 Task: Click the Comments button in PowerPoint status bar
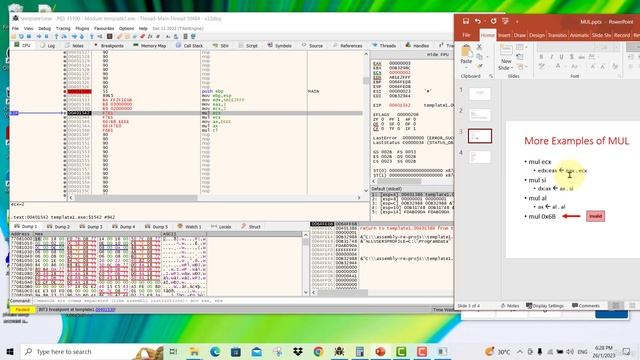pyautogui.click(x=586, y=305)
